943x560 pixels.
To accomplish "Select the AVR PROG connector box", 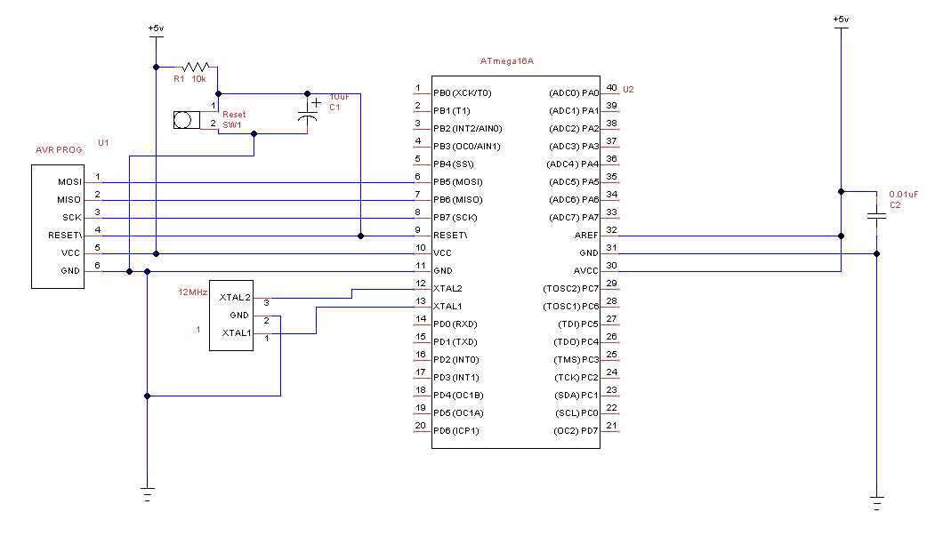I will tap(58, 227).
